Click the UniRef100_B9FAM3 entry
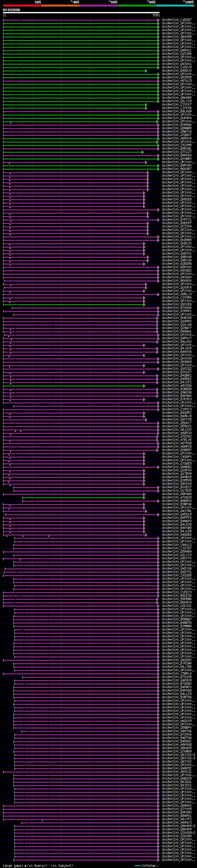Viewport: 197px width, 868px height. (x=177, y=812)
